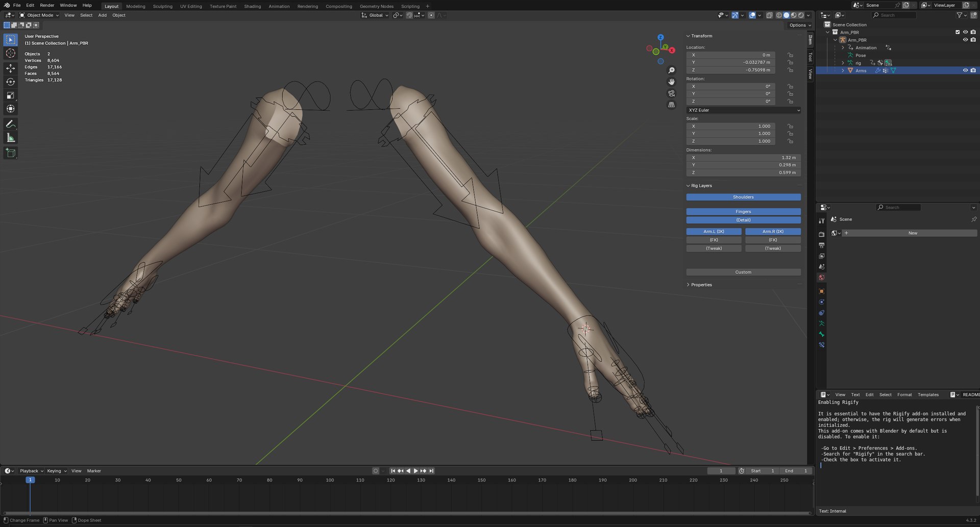Adjust Location Y value field
The height and width of the screenshot is (527, 980).
coord(730,62)
